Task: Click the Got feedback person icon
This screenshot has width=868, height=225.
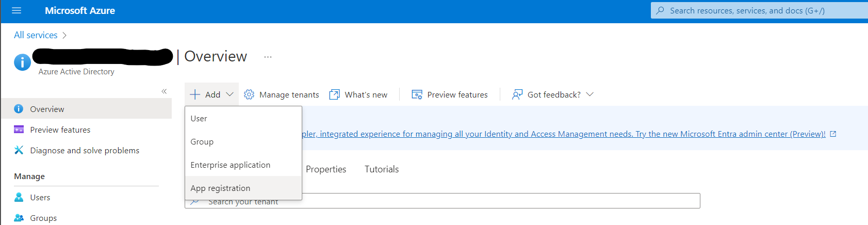Action: (x=517, y=94)
